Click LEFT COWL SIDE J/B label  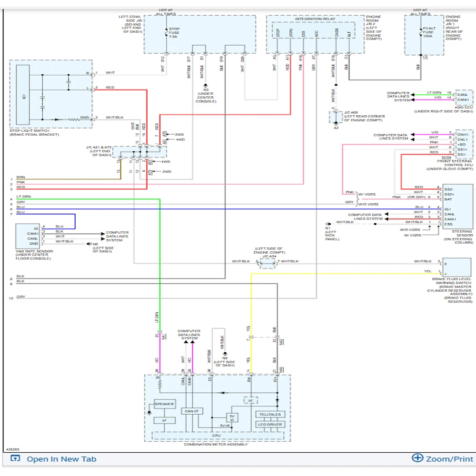(x=131, y=24)
